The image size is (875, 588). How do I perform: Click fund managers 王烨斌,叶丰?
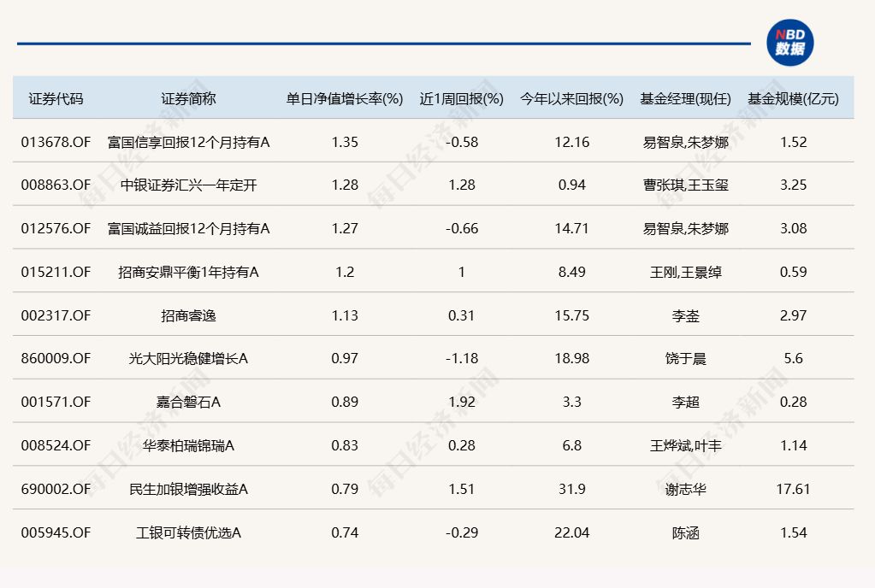685,445
